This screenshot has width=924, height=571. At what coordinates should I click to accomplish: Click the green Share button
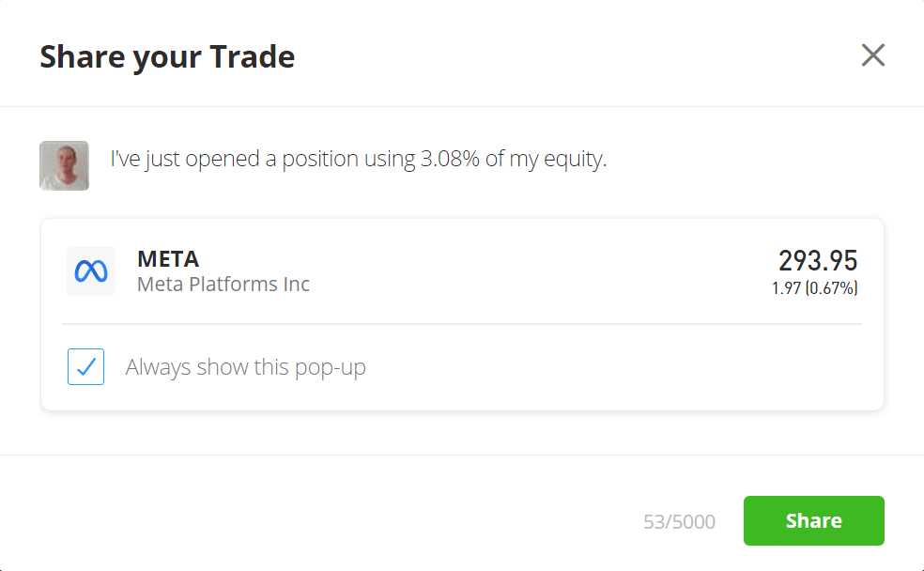814,520
